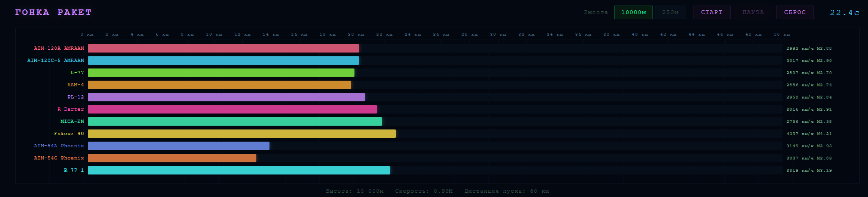Click the 22.4с elapsed timer
868x197 pixels.
tap(844, 13)
